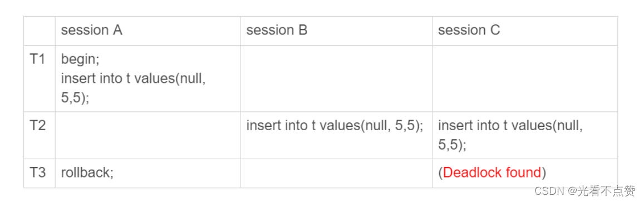The width and height of the screenshot is (644, 202).
Task: Click the red Deadlock found text
Action: (x=492, y=173)
